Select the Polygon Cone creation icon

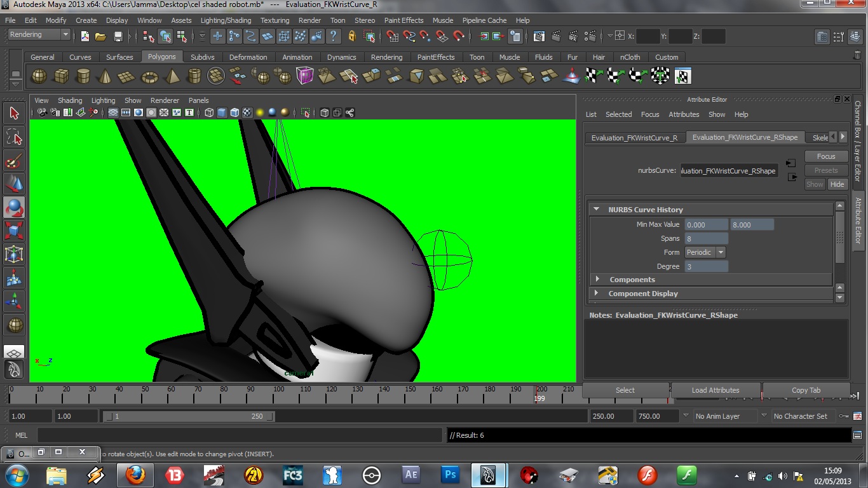click(x=104, y=76)
